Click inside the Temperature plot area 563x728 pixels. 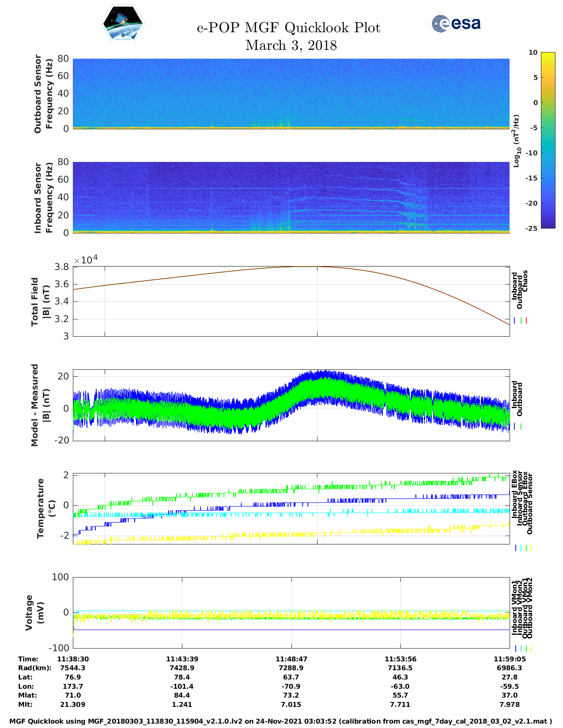(291, 509)
